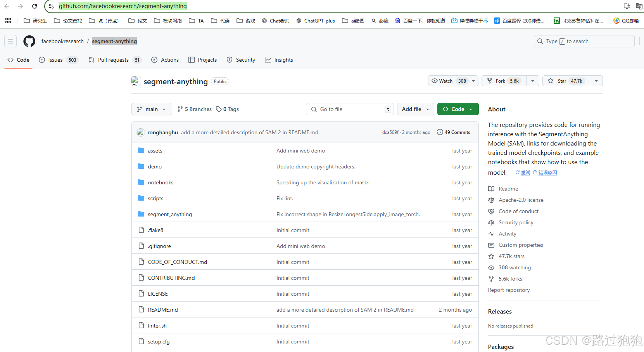Open the README.md file
The height and width of the screenshot is (352, 644).
163,310
